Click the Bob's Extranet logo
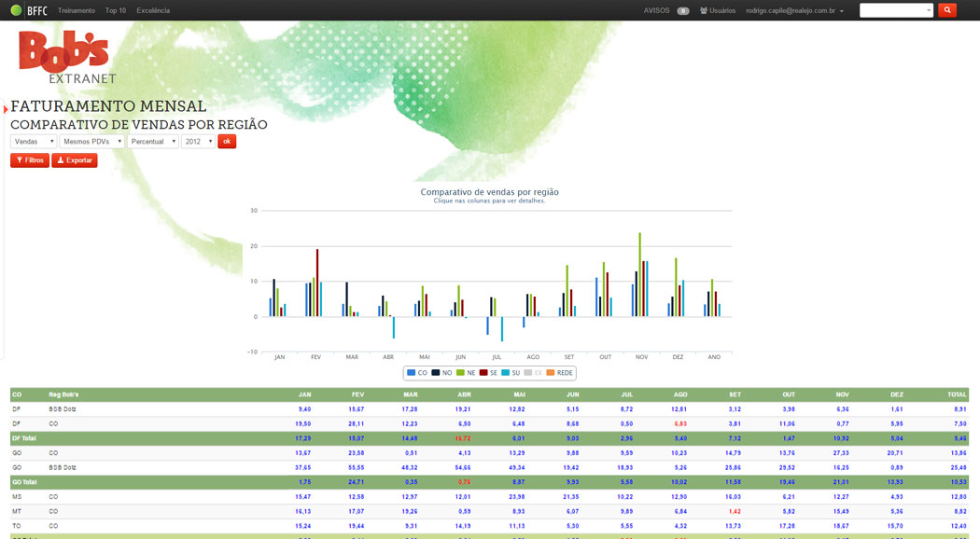Viewport: 980px width, 539px height. (67, 58)
